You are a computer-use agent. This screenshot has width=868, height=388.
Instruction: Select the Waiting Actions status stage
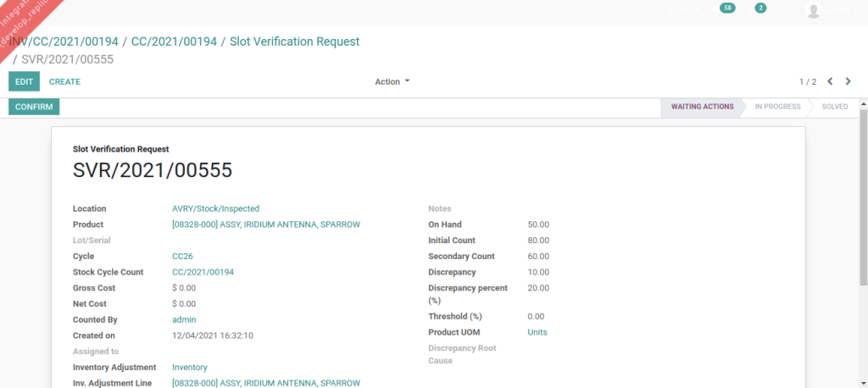(x=702, y=108)
